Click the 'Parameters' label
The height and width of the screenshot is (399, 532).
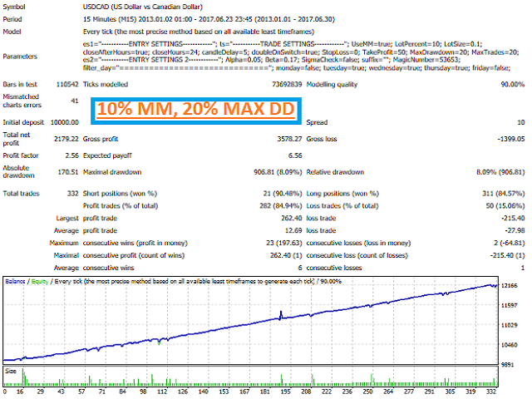click(20, 57)
